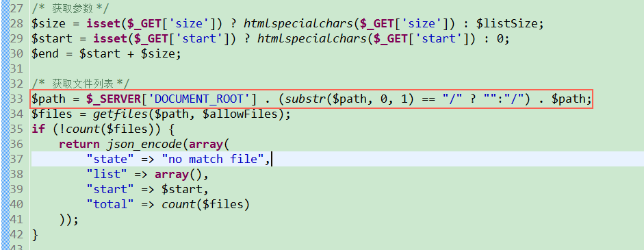This screenshot has height=250, width=644.
Task: Click line number 42 in the gutter
Action: click(16, 234)
